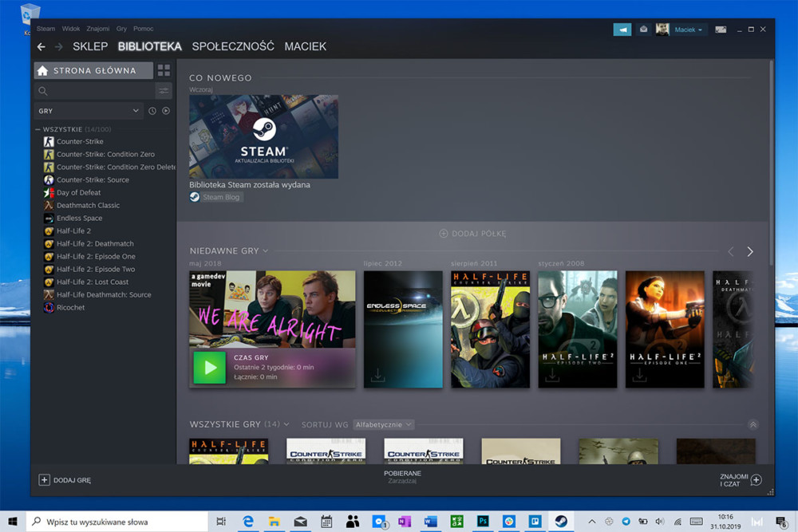Go back with the left arrow
The height and width of the screenshot is (532, 798).
(x=41, y=47)
